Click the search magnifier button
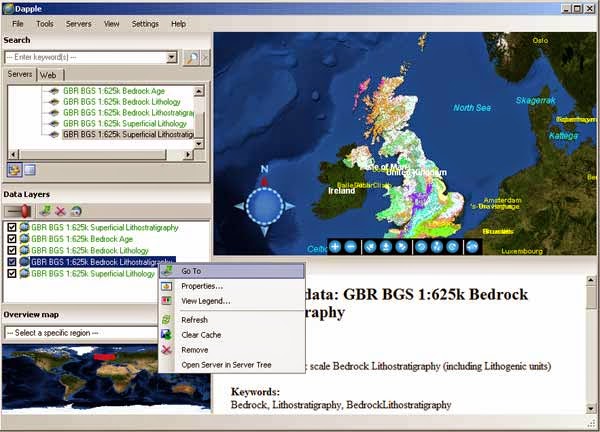 tap(191, 58)
